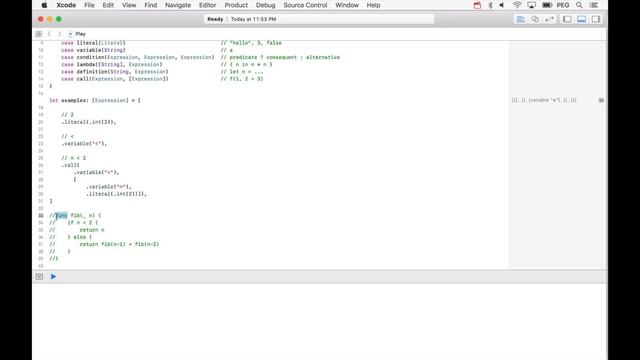Open the Apple menu

pyautogui.click(x=44, y=5)
